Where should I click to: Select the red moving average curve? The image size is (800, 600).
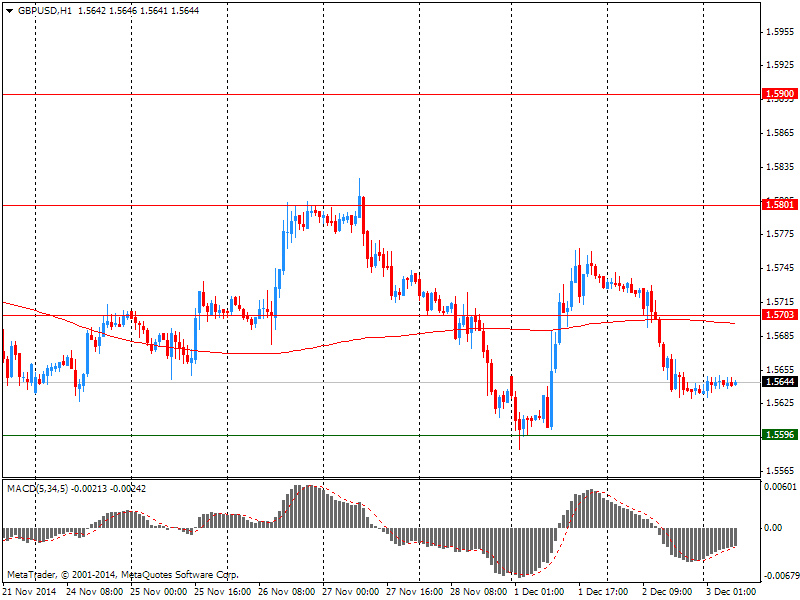368,337
